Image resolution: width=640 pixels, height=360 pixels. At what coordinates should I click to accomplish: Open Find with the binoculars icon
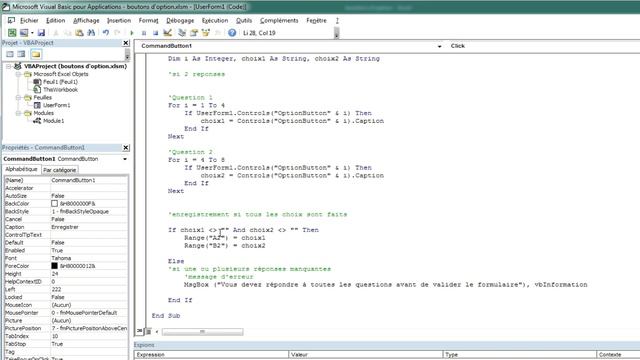[x=91, y=33]
